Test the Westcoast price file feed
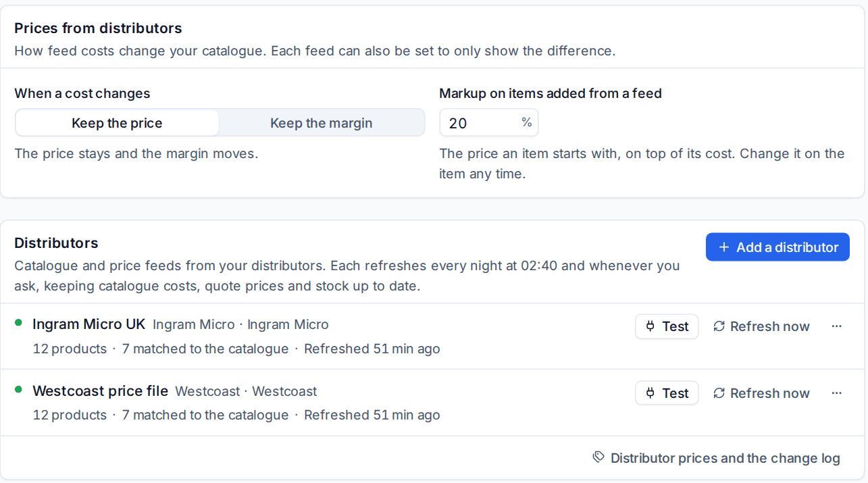This screenshot has width=868, height=483. (x=667, y=393)
